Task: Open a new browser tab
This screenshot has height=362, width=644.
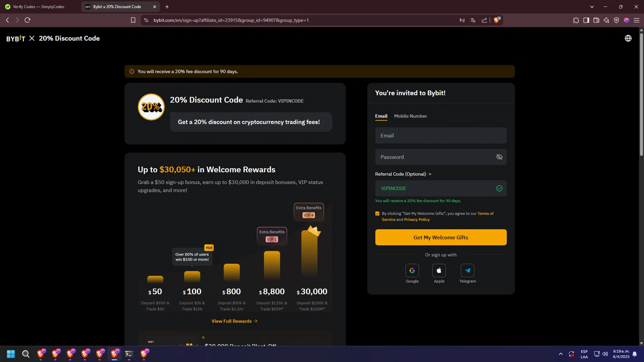Action: pyautogui.click(x=167, y=7)
